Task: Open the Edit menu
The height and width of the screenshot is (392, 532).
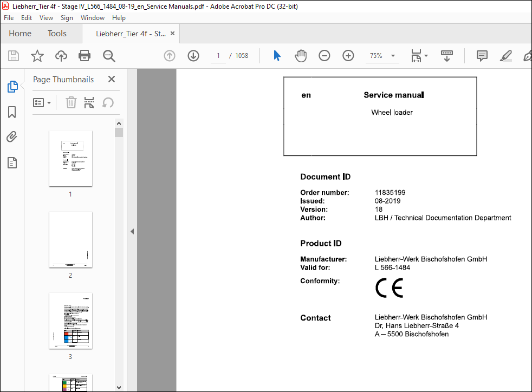Action: click(x=27, y=18)
